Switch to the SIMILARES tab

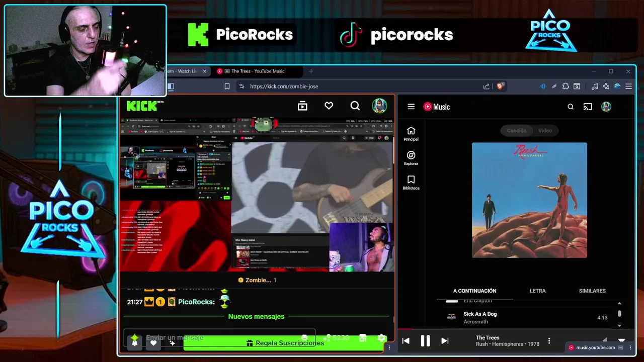[x=592, y=291]
